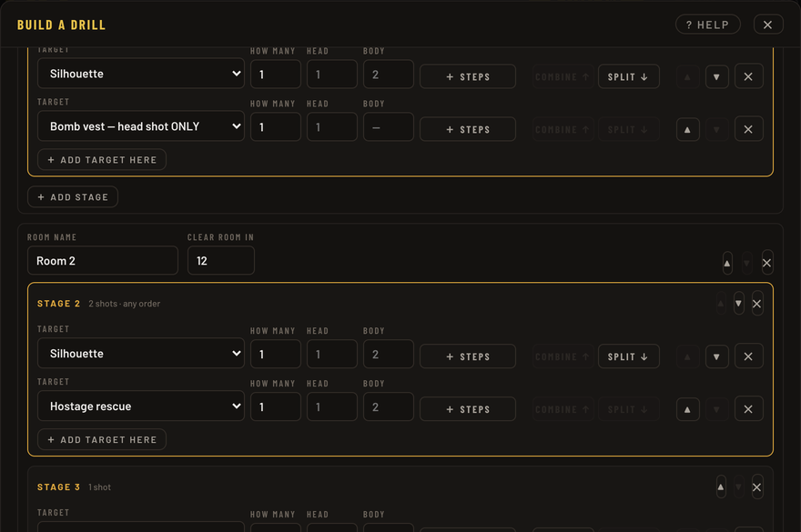Open the first Silhouette target dropdown in the top stage
The height and width of the screenshot is (532, 801).
141,74
